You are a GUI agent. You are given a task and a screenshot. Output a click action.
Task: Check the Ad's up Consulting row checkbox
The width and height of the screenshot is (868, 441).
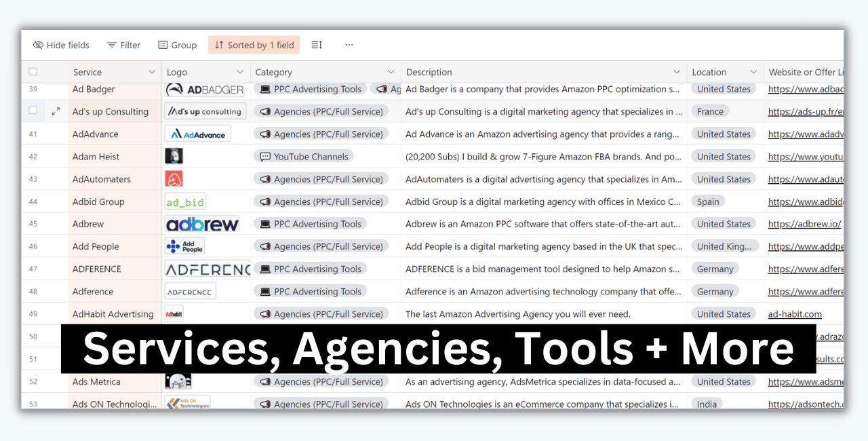point(33,111)
